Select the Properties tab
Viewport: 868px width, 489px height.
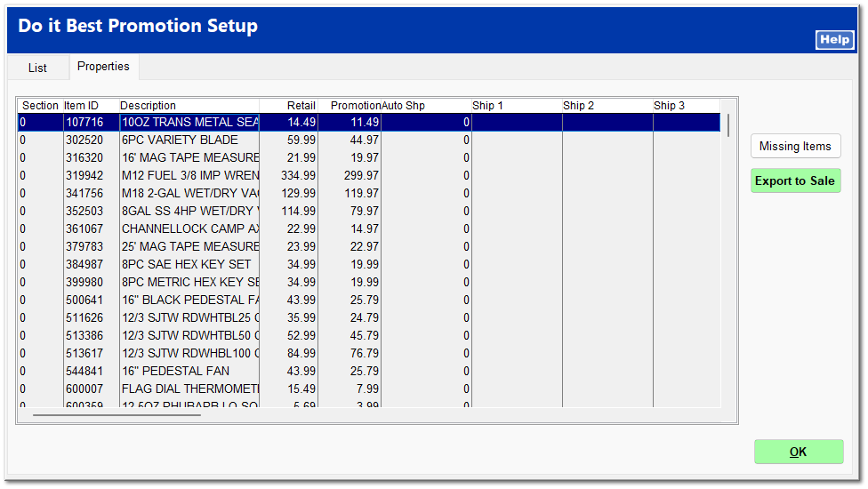coord(103,67)
